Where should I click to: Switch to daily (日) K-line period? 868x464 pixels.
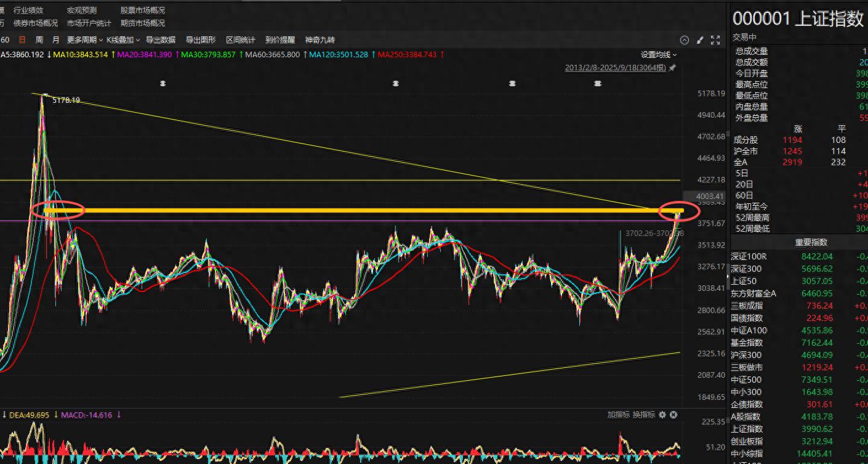(x=22, y=40)
